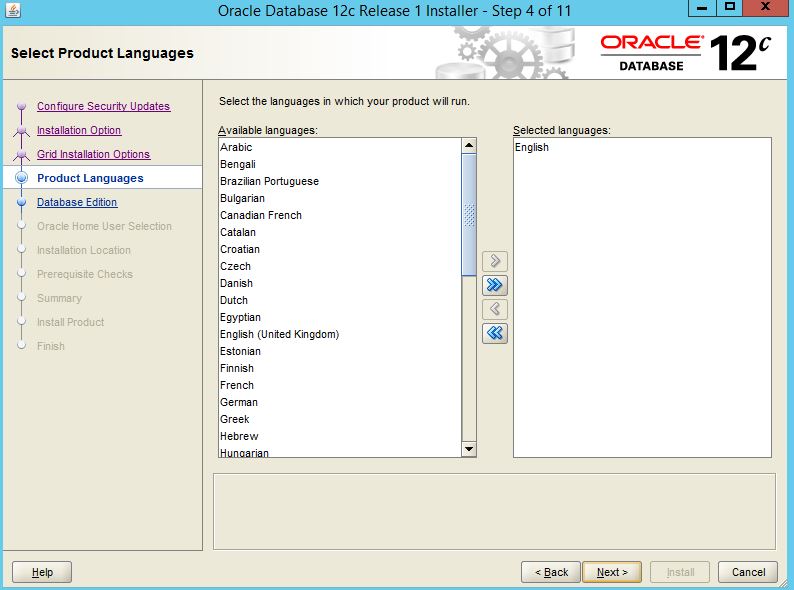The width and height of the screenshot is (794, 590).
Task: Open the Configure Security Updates step
Action: tap(103, 106)
